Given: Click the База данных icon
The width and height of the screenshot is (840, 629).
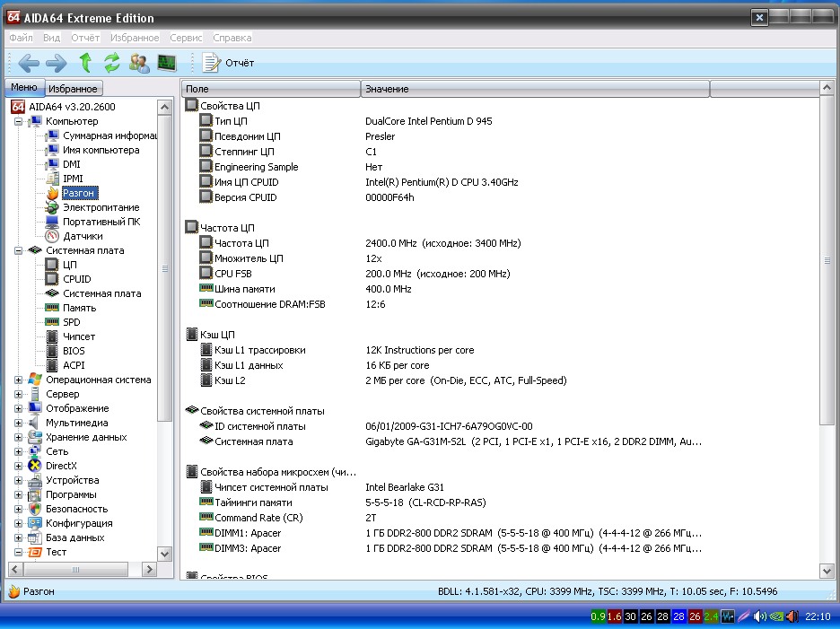Looking at the screenshot, I should 35,537.
